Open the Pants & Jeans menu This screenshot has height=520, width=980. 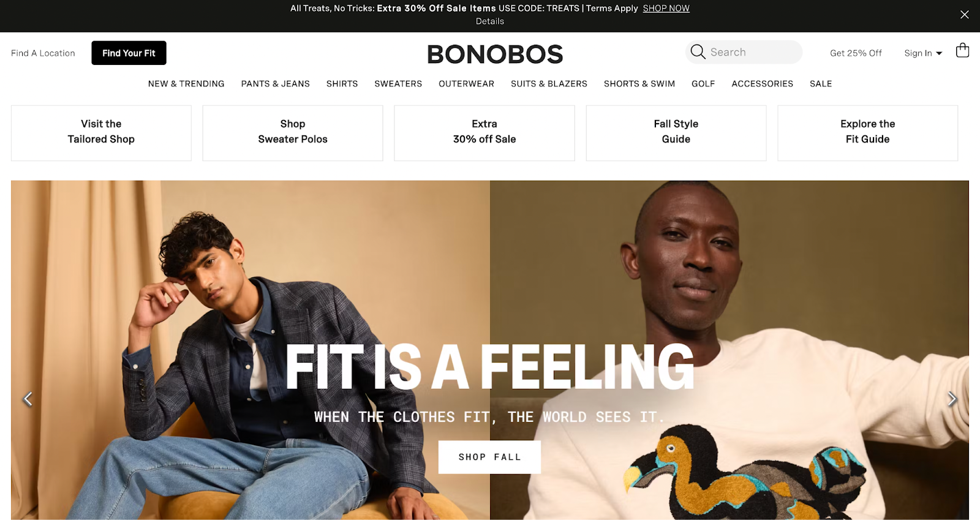276,84
